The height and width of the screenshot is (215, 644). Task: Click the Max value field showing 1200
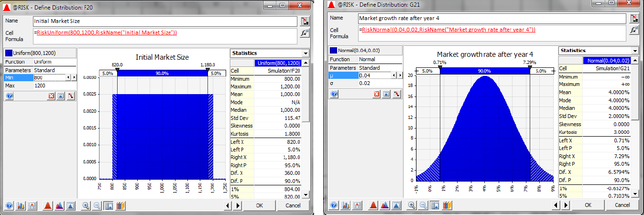[54, 86]
